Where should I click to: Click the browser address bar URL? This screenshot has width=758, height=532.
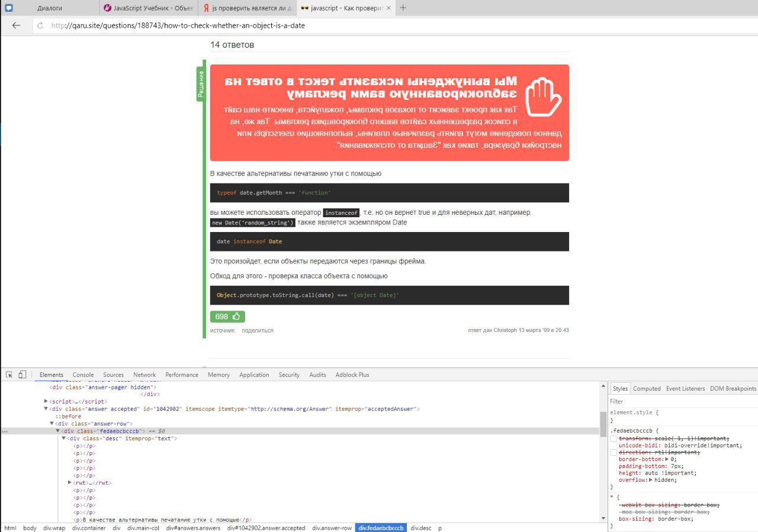pyautogui.click(x=178, y=26)
